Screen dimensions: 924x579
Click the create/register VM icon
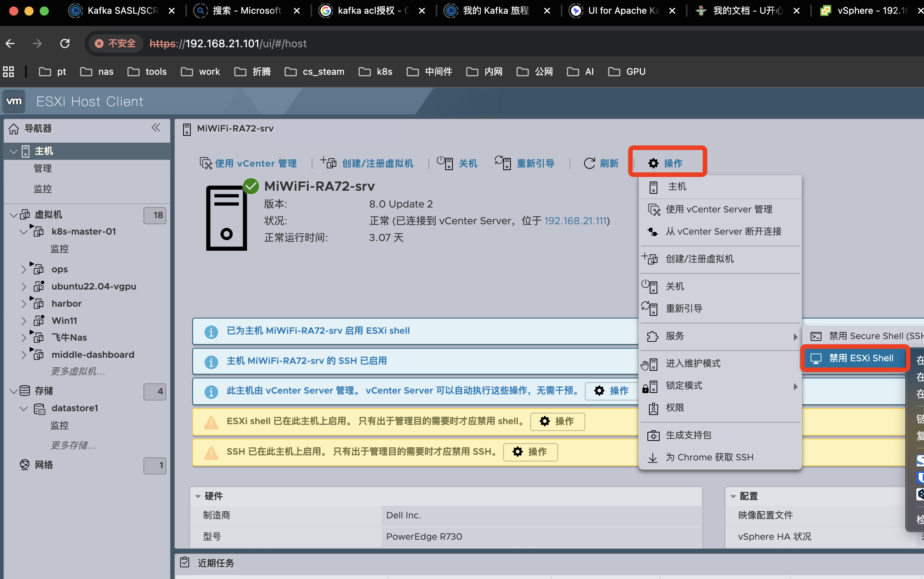click(328, 162)
